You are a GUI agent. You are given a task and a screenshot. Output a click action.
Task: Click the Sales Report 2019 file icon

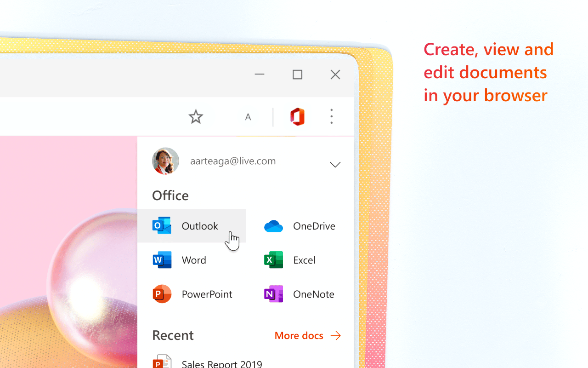(x=162, y=362)
